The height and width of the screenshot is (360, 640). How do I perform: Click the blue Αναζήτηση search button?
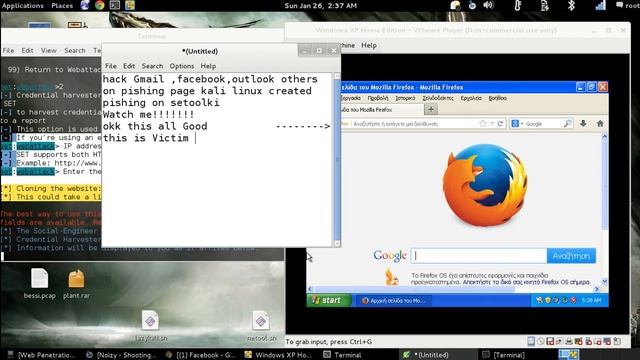coord(571,256)
